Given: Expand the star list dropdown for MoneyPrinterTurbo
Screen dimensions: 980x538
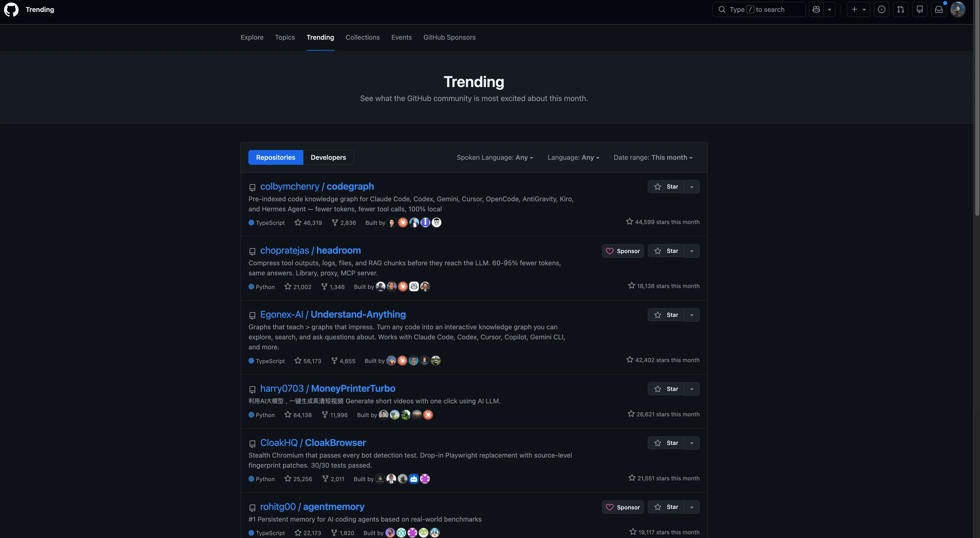Looking at the screenshot, I should click(x=692, y=389).
